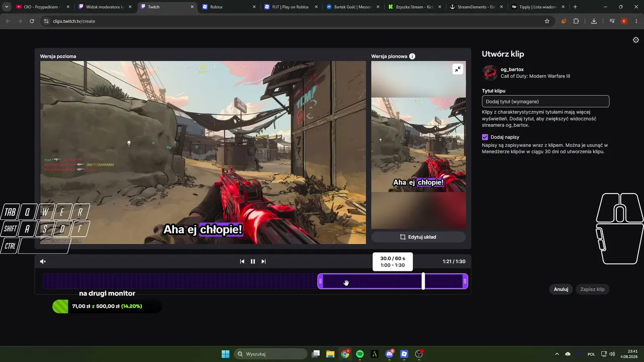
Task: Unmute the clip audio
Action: (x=43, y=261)
